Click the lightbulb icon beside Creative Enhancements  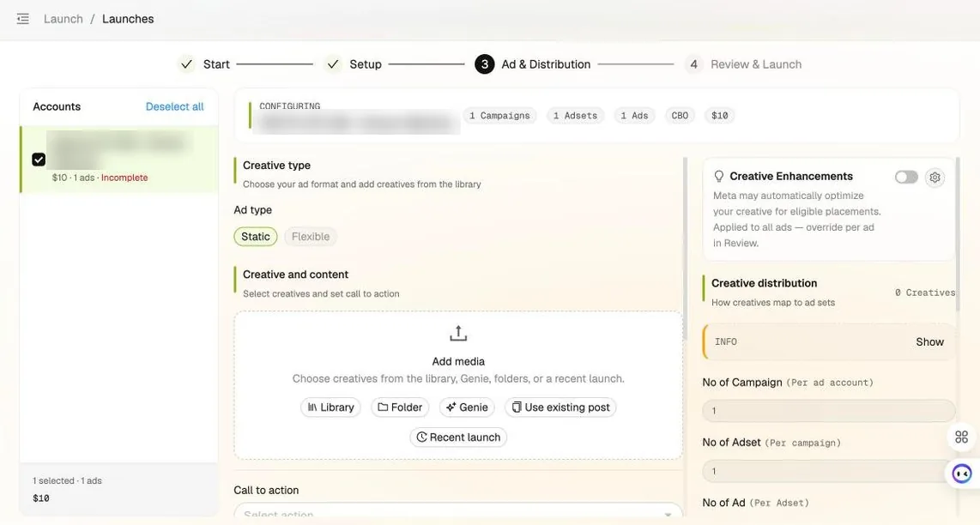coord(719,176)
